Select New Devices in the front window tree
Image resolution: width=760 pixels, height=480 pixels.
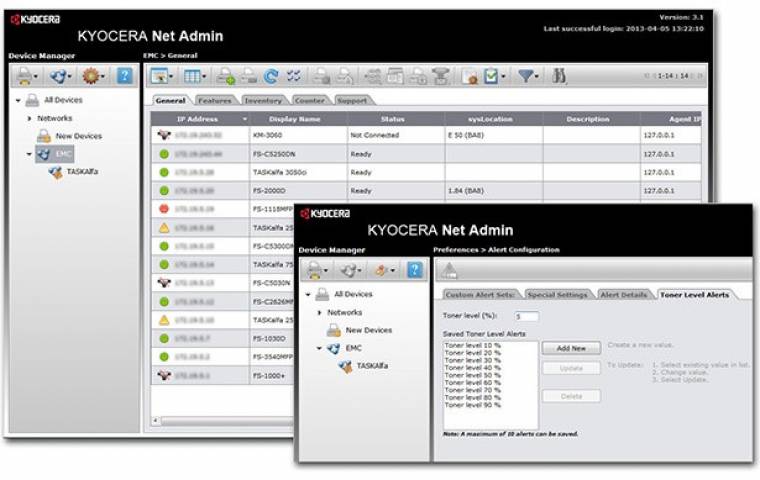click(x=368, y=330)
